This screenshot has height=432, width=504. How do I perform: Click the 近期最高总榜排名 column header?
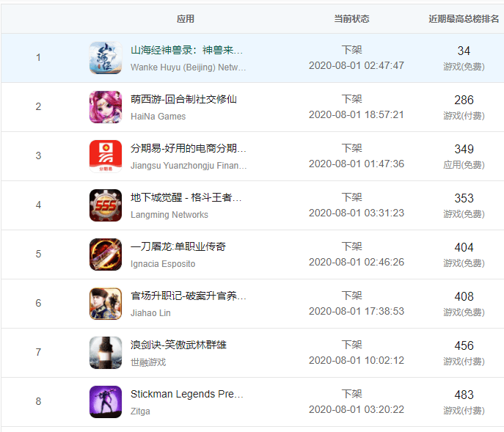464,18
